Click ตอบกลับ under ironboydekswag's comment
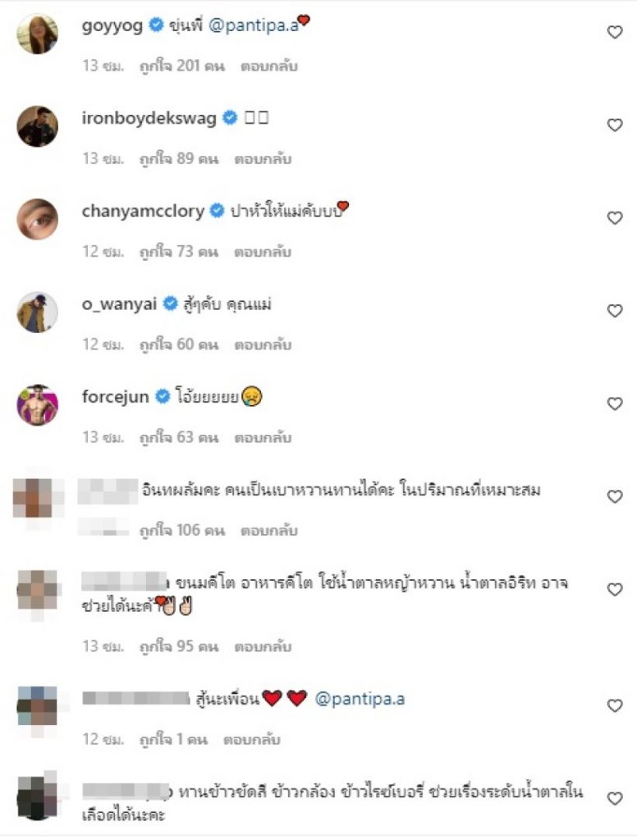 tap(263, 159)
